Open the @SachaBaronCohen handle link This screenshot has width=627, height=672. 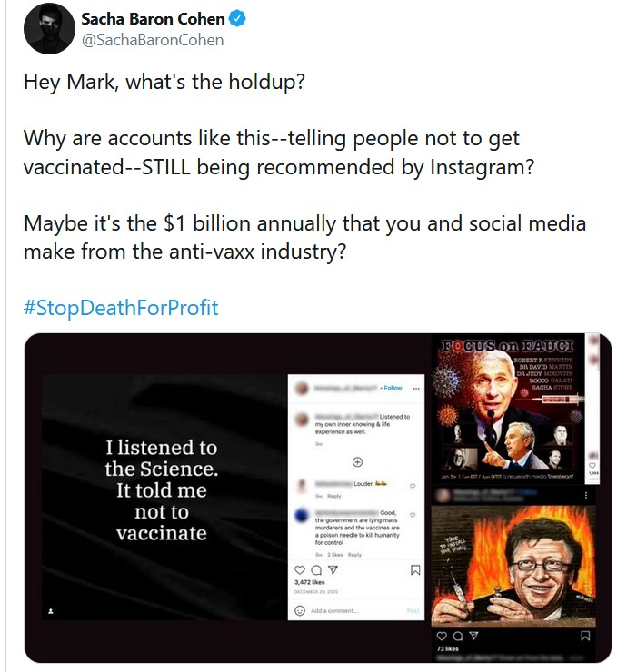click(152, 40)
